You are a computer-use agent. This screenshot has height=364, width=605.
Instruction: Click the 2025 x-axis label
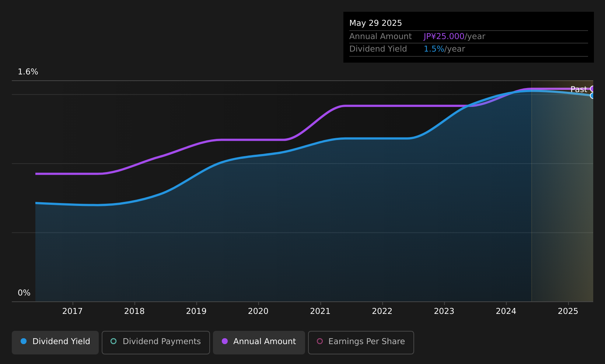(568, 311)
